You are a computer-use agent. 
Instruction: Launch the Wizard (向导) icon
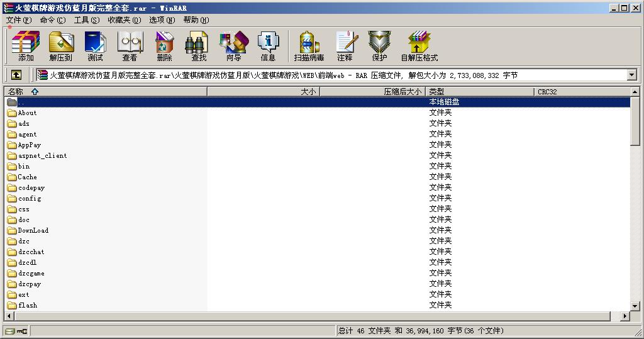(x=233, y=47)
